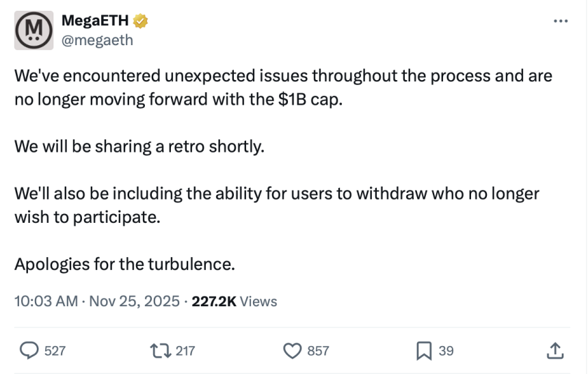The image size is (588, 374).
Task: Click the 857 likes count
Action: tap(318, 351)
